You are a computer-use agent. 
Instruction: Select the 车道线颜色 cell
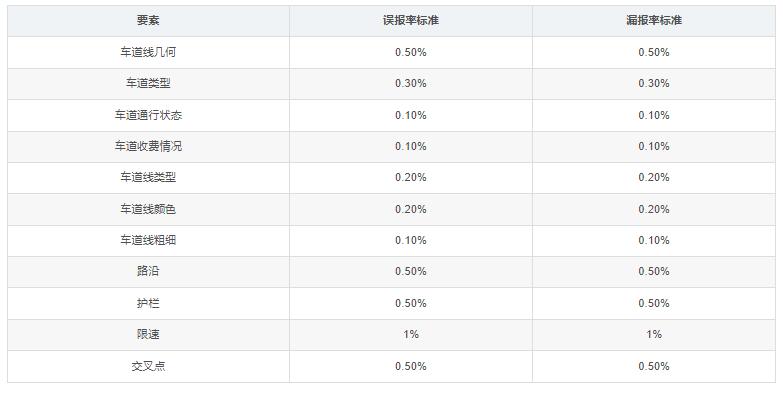pyautogui.click(x=148, y=209)
